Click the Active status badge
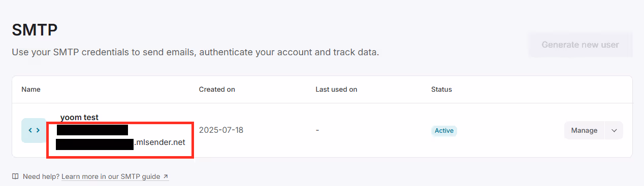 444,130
